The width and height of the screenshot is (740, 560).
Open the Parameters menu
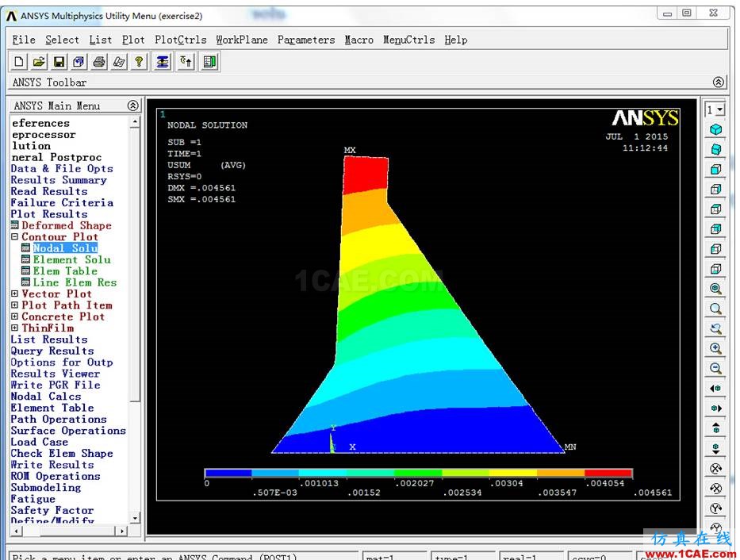pos(306,40)
